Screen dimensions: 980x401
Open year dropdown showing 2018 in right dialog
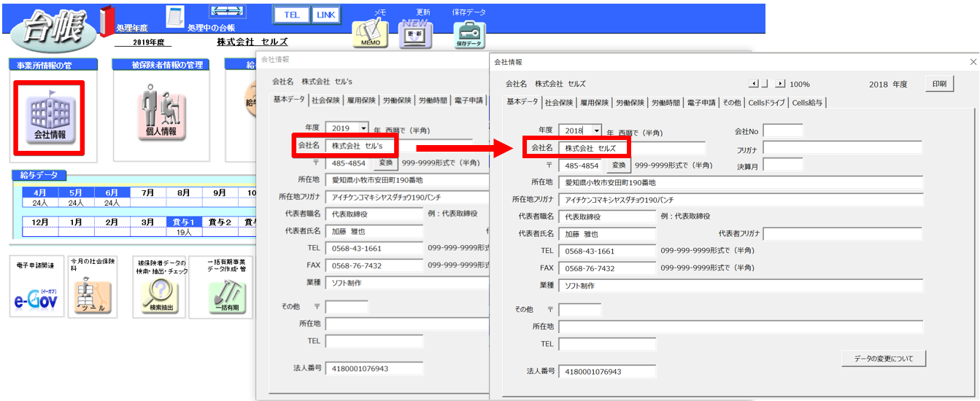pos(596,130)
